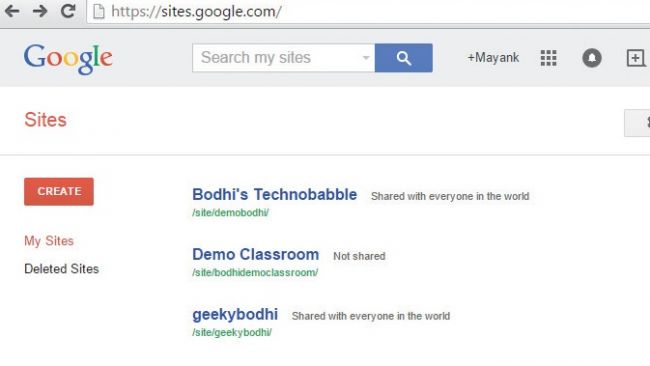The height and width of the screenshot is (366, 650).
Task: Click the +Mayank profile link
Action: (x=493, y=58)
